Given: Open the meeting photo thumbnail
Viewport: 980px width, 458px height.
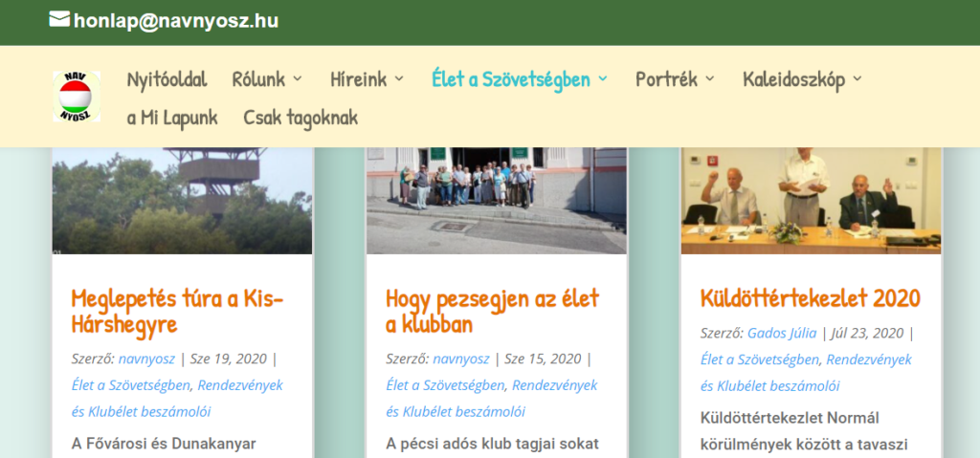Looking at the screenshot, I should 811,201.
